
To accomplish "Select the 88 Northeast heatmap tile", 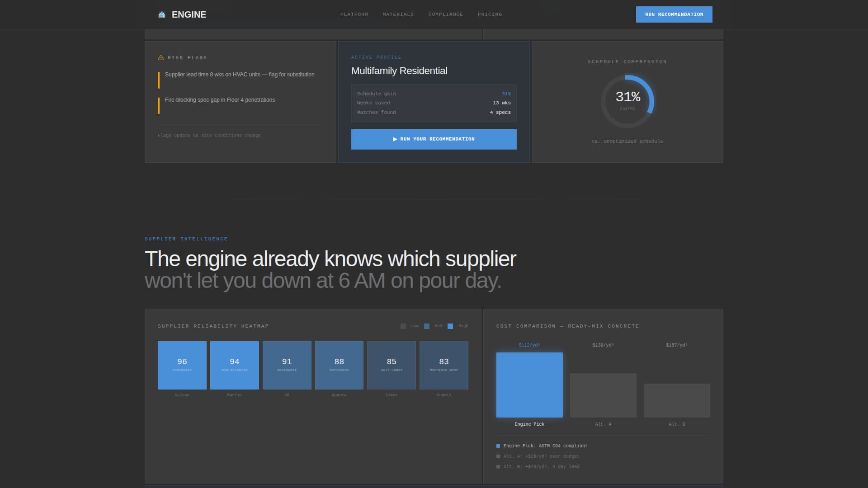I will 339,365.
